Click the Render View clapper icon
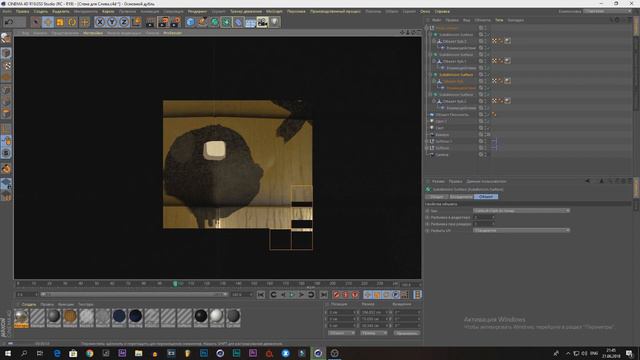The width and height of the screenshot is (640, 360). click(150, 22)
